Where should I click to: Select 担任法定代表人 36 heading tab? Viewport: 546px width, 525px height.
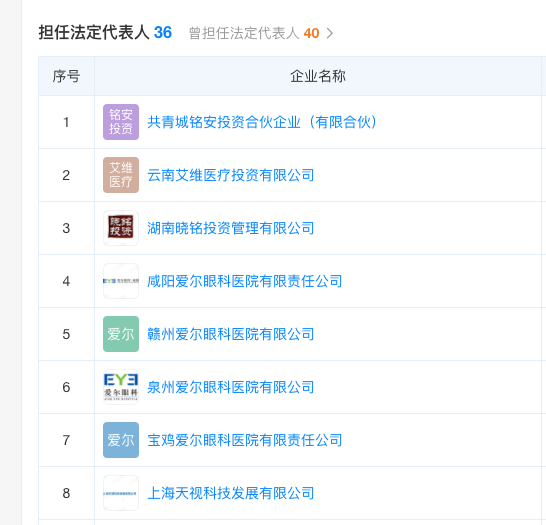[x=105, y=33]
